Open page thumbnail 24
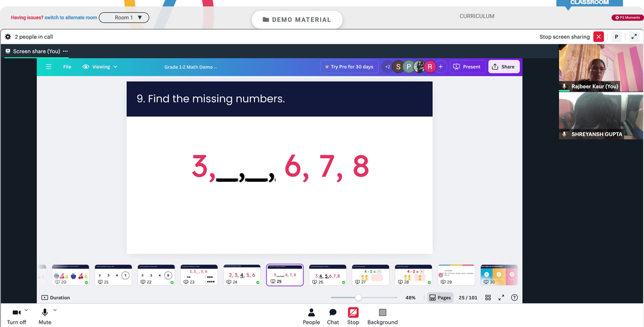644x327 pixels. click(x=242, y=275)
